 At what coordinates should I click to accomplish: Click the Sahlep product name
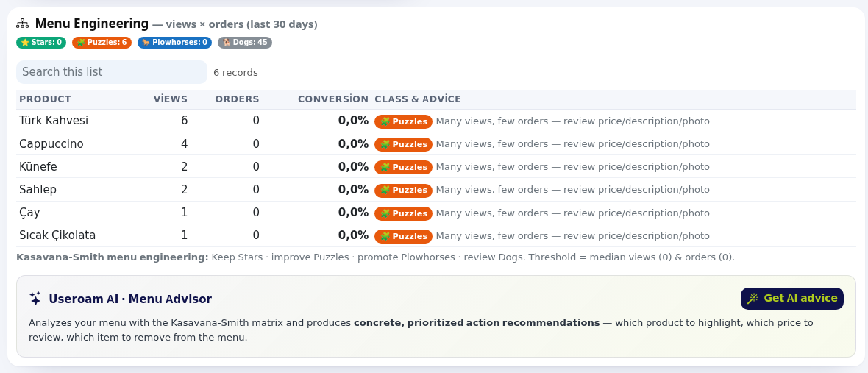tap(38, 190)
